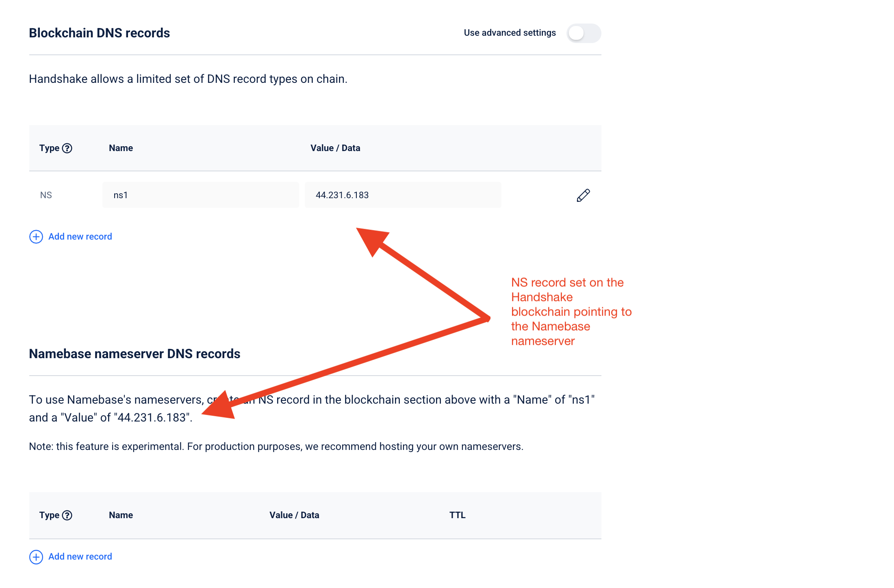Click the "Blockchain DNS records" heading
Screen dimensions: 894x588
(x=99, y=33)
